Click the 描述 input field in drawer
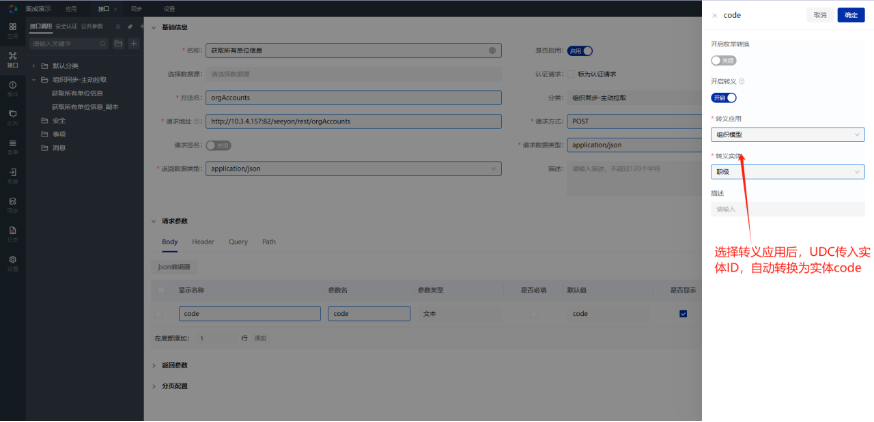The height and width of the screenshot is (422, 874). point(787,209)
